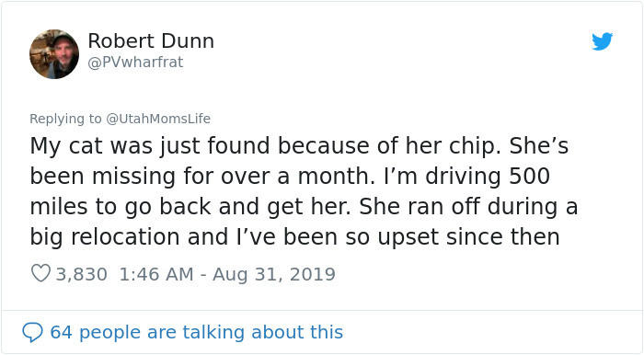
Task: Click the tweet line starting 'My cat was'
Action: click(299, 145)
